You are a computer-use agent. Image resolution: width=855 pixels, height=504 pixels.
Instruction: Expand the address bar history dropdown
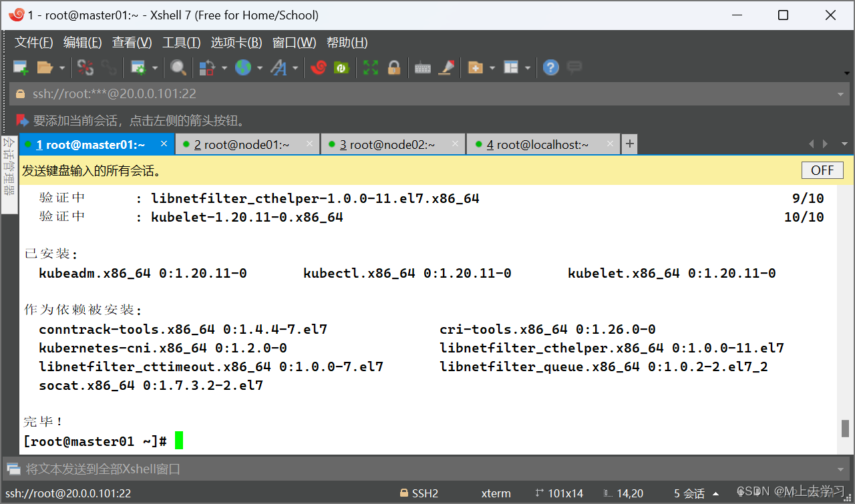pyautogui.click(x=841, y=94)
